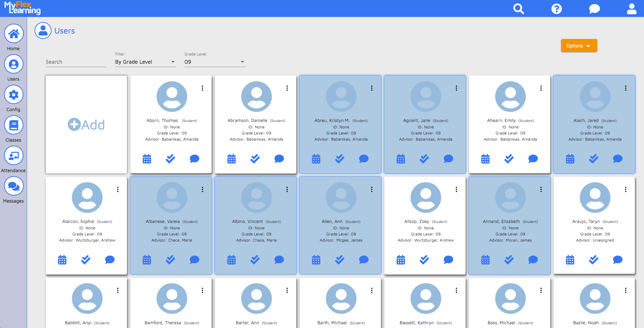Click the orange Options button

pyautogui.click(x=579, y=46)
